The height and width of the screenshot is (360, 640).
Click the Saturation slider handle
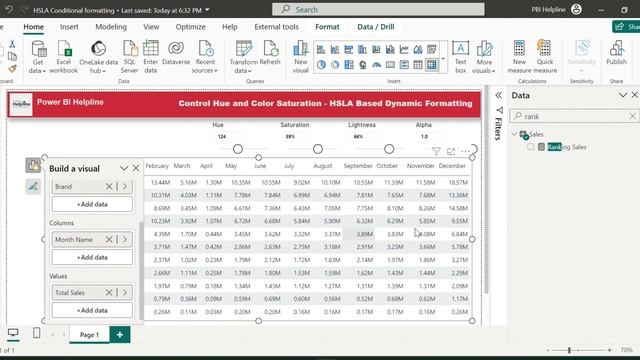click(x=318, y=149)
